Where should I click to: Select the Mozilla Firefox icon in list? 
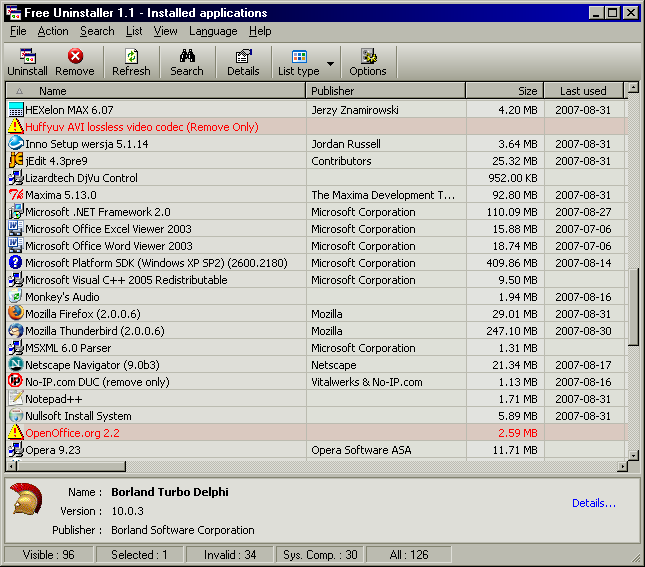click(15, 314)
